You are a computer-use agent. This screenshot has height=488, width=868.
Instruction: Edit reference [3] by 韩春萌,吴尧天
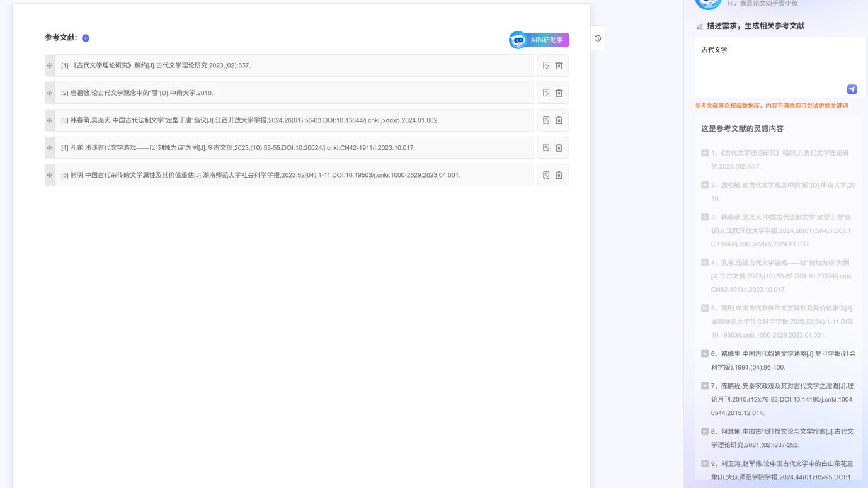[546, 120]
